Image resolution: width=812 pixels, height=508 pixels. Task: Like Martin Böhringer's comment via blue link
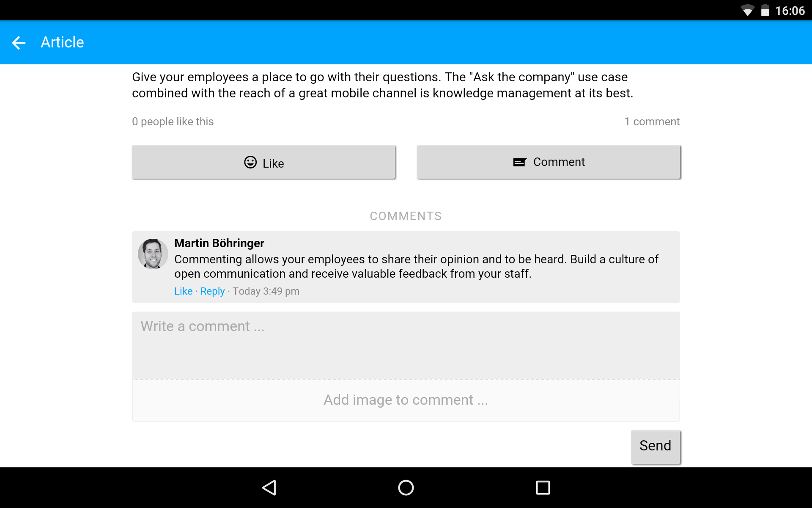[183, 291]
